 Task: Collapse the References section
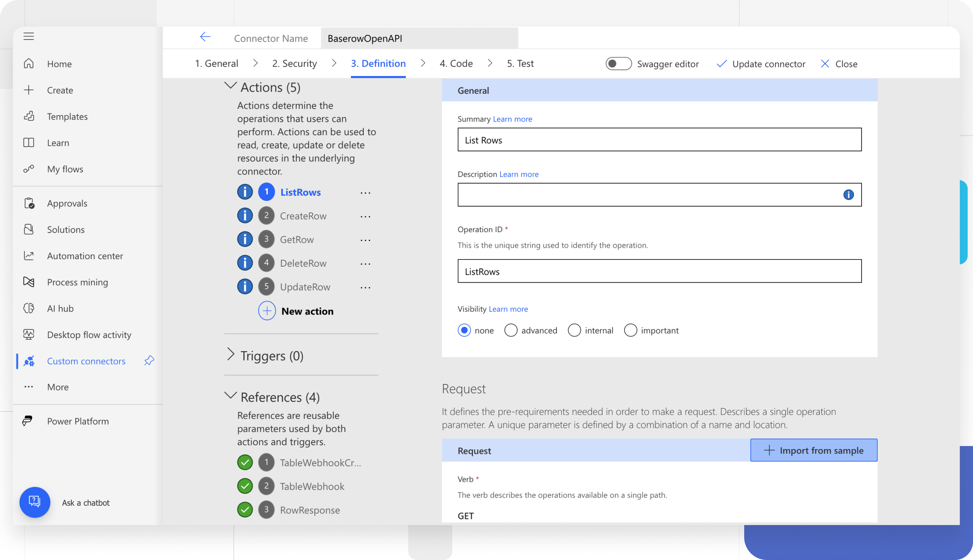[x=230, y=396]
